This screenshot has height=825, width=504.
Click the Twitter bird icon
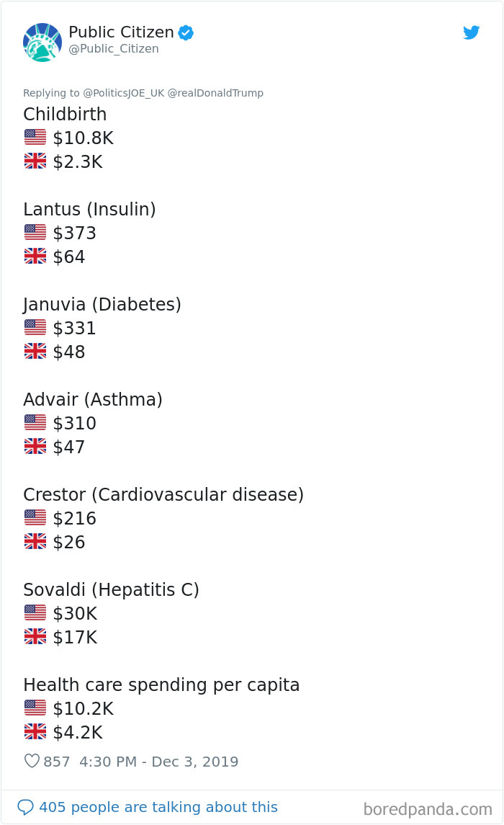(x=472, y=32)
